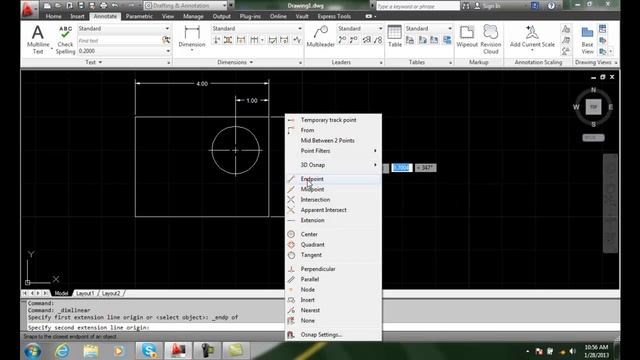Open the Drafting & Annotation workspace dropdown

click(x=186, y=6)
